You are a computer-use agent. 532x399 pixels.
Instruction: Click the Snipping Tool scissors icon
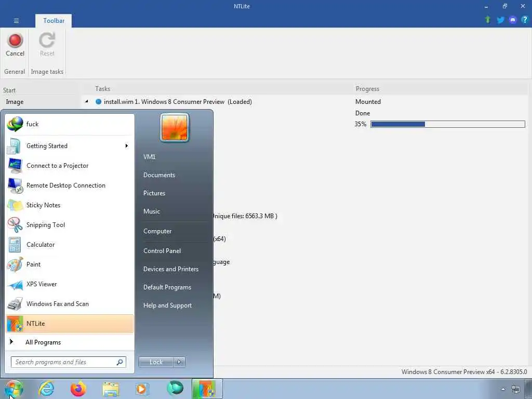pos(15,224)
